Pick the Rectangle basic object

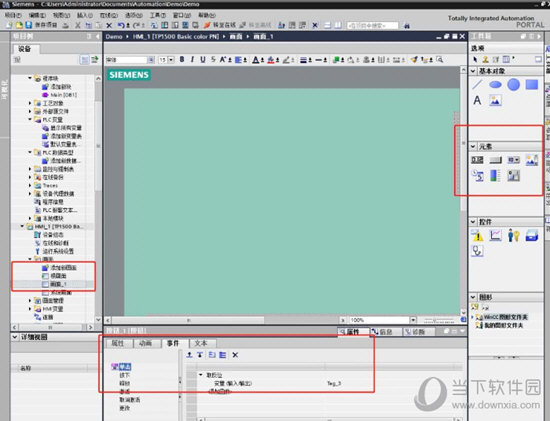532,85
